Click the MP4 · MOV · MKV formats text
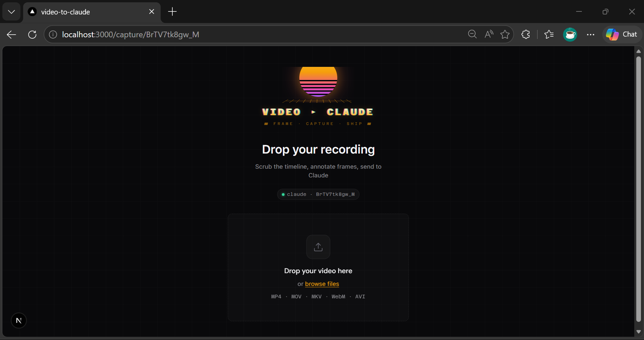This screenshot has height=340, width=644. (318, 297)
